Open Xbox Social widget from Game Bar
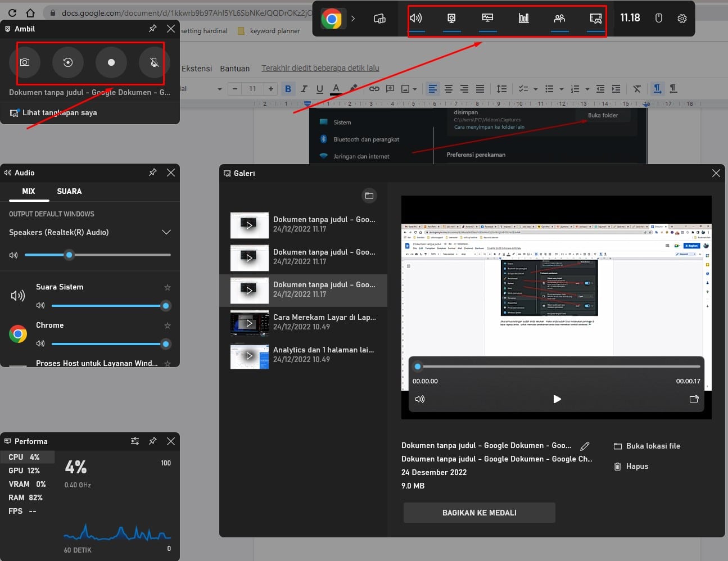728x561 pixels. (559, 19)
